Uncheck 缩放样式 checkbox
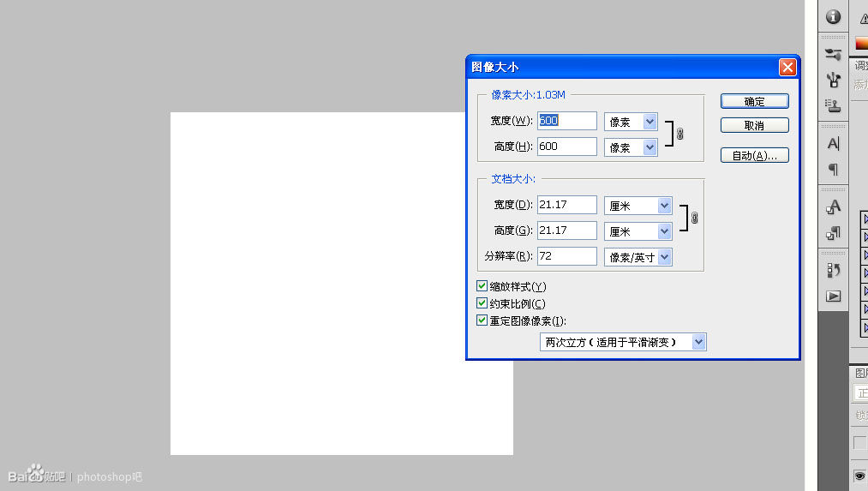Screen dimensions: 868x491 [x=482, y=285]
